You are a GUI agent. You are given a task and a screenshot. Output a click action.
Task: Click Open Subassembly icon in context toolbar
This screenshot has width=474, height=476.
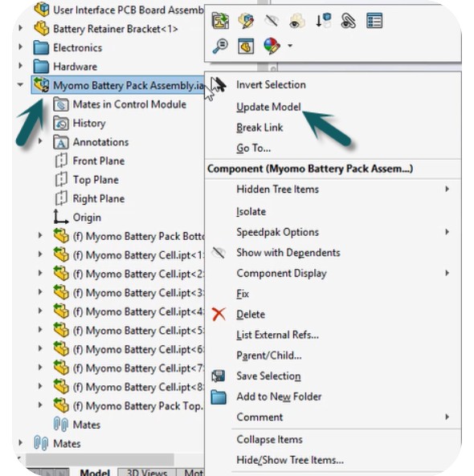click(x=220, y=21)
